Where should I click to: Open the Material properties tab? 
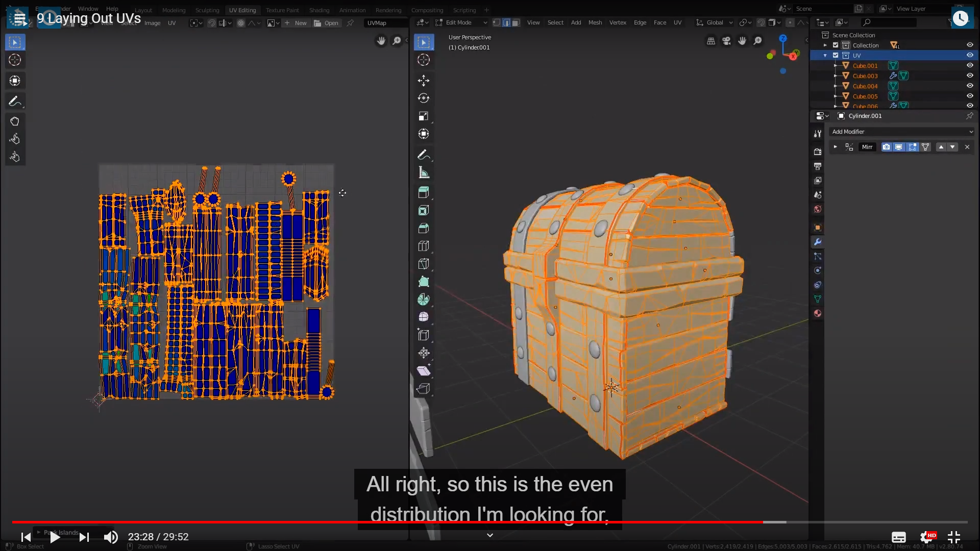pos(817,313)
